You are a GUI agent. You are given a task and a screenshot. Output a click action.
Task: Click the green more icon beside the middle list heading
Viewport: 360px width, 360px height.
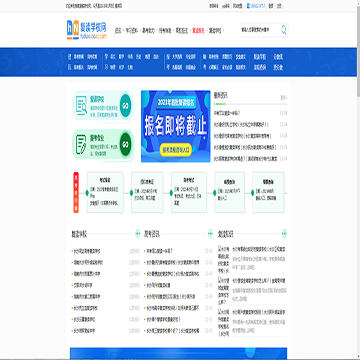pos(210,234)
